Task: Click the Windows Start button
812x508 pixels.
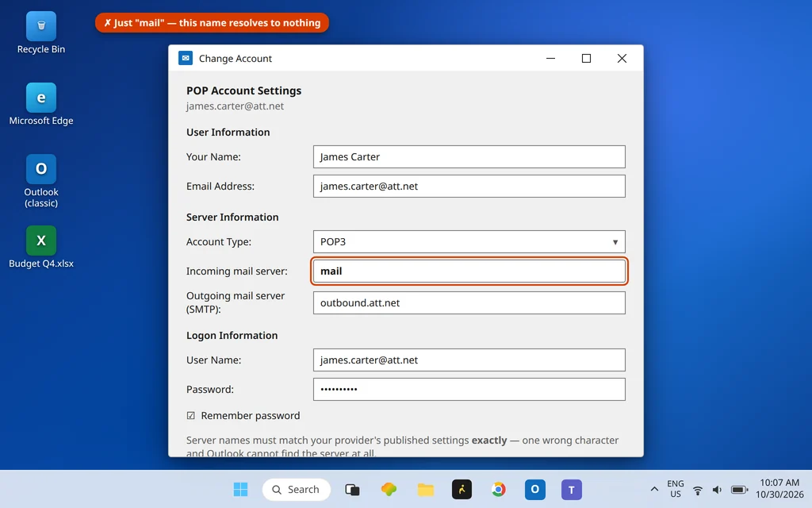Action: 240,489
